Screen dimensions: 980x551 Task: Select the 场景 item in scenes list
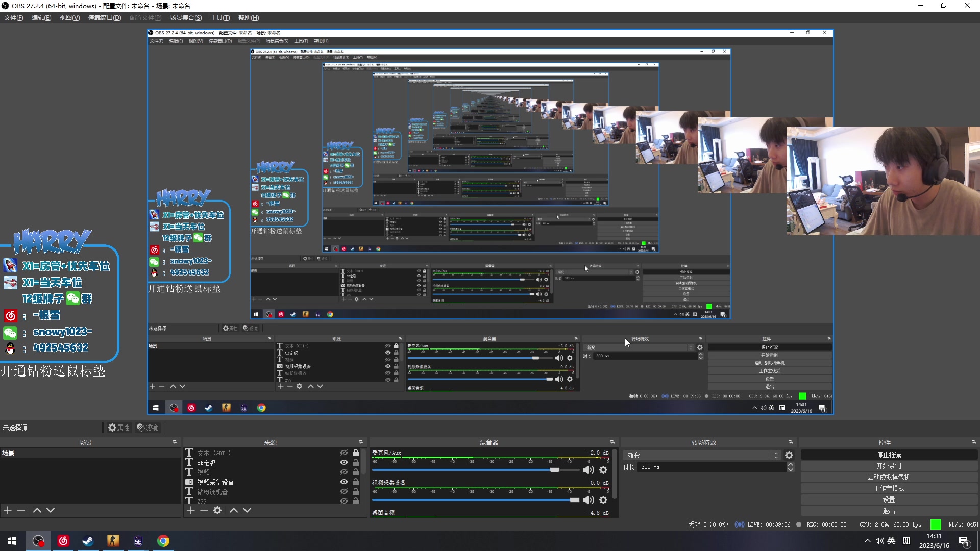pos(90,453)
